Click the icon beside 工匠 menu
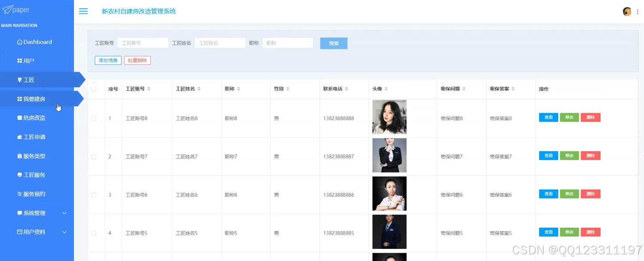644x261 pixels. pyautogui.click(x=19, y=80)
